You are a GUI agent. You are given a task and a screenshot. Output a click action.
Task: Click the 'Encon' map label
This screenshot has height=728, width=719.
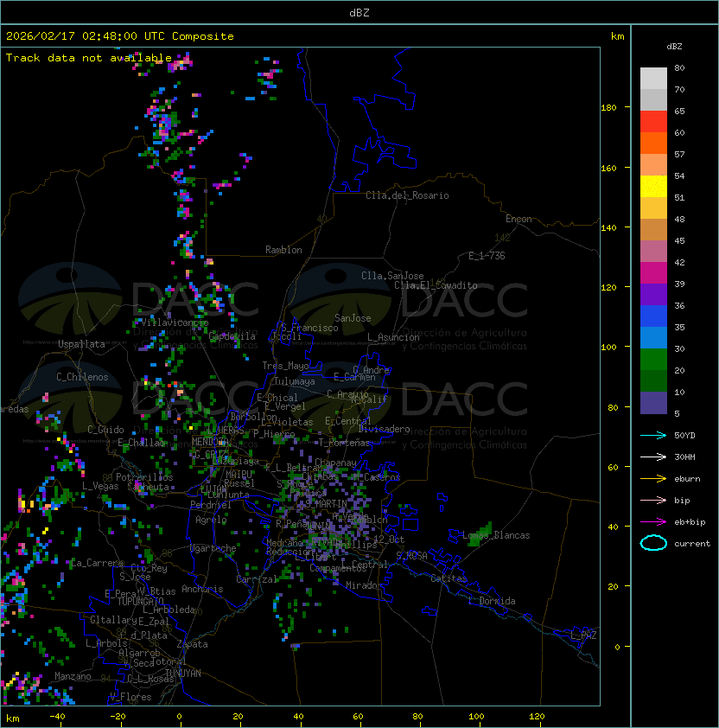coord(519,219)
